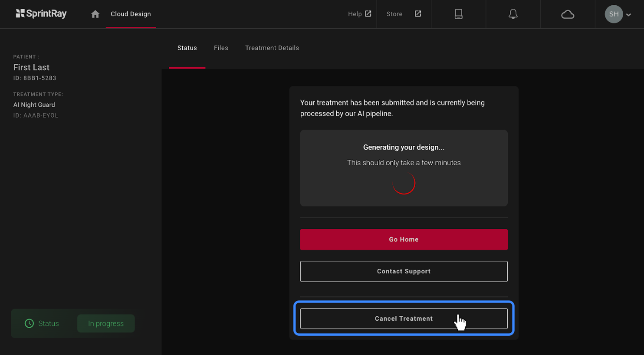Click the Store external link icon
644x355 pixels.
[417, 14]
